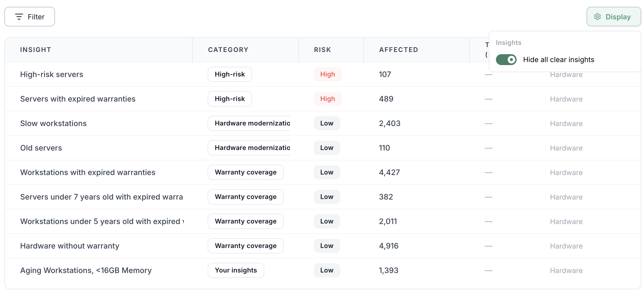This screenshot has width=644, height=294.
Task: Click Low risk badge for Aging Workstations
Action: 327,270
